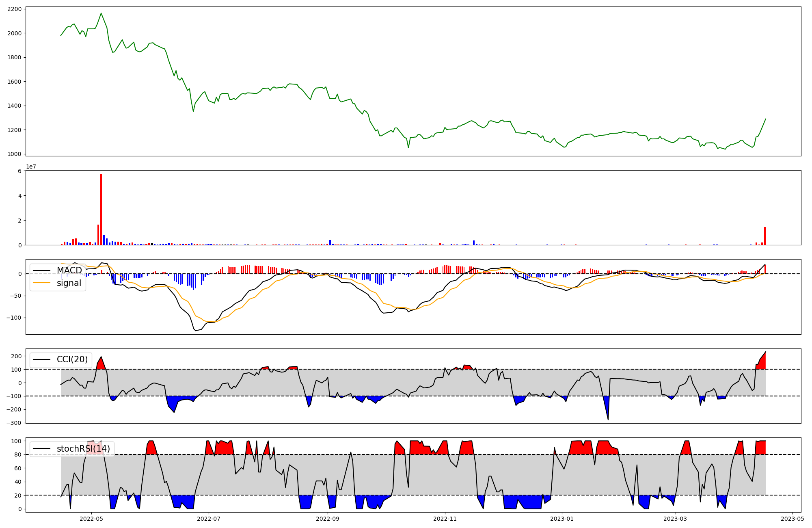
Task: Click the orange signal legend label
Action: click(x=69, y=283)
